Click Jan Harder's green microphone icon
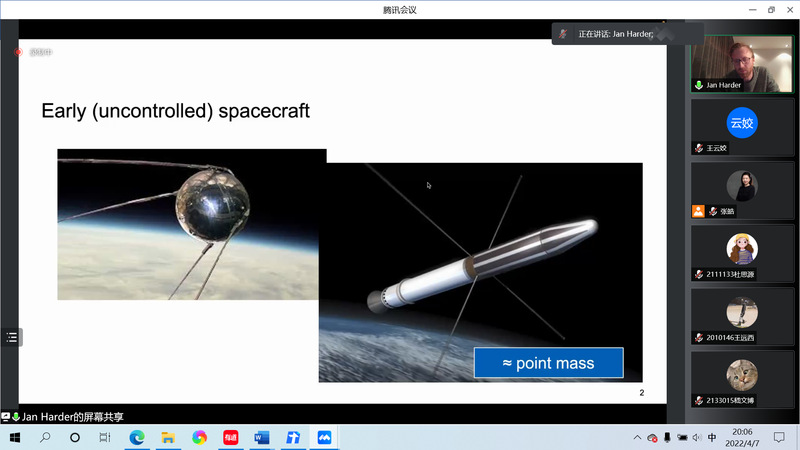Image resolution: width=800 pixels, height=450 pixels. (699, 85)
